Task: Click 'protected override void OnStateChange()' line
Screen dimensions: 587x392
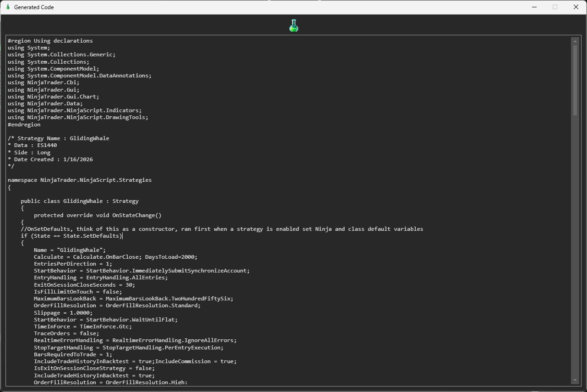Action: coord(98,215)
